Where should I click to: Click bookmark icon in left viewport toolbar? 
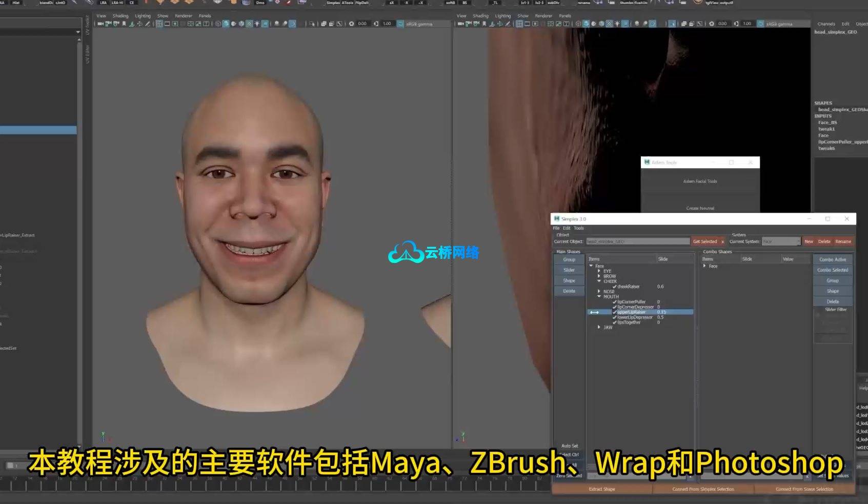pos(124,24)
